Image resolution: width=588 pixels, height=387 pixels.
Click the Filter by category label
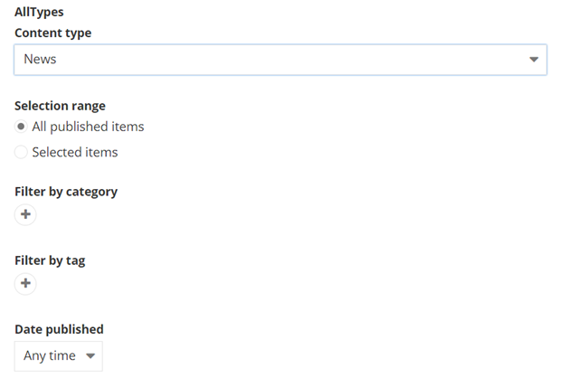[66, 192]
